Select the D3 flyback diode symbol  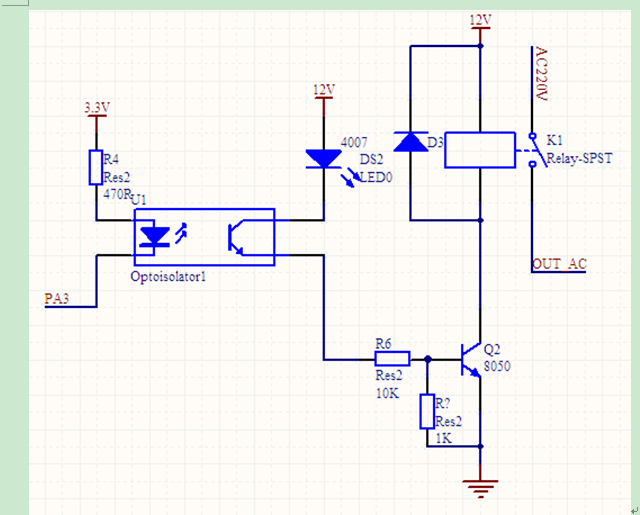[411, 142]
